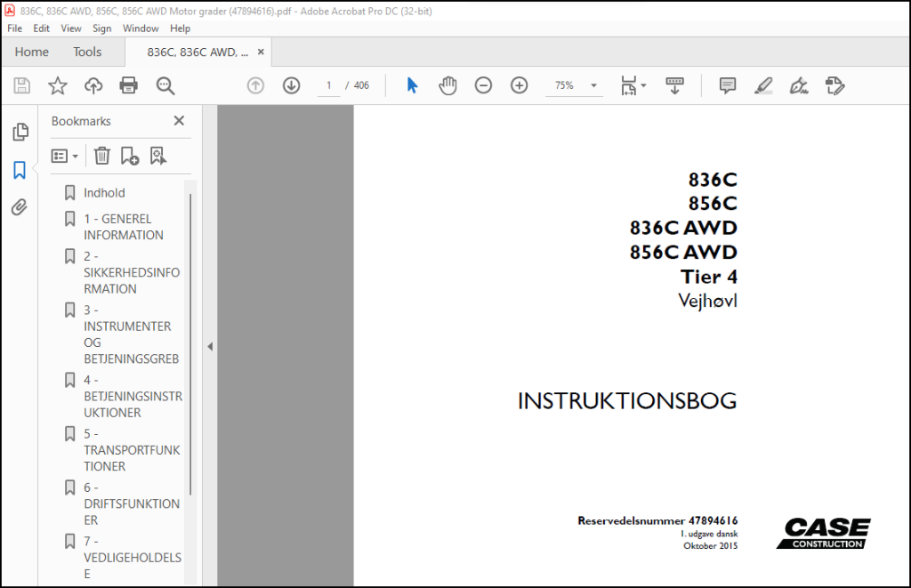Open the Sign document tool
Screen dimensions: 911x588
pos(799,86)
